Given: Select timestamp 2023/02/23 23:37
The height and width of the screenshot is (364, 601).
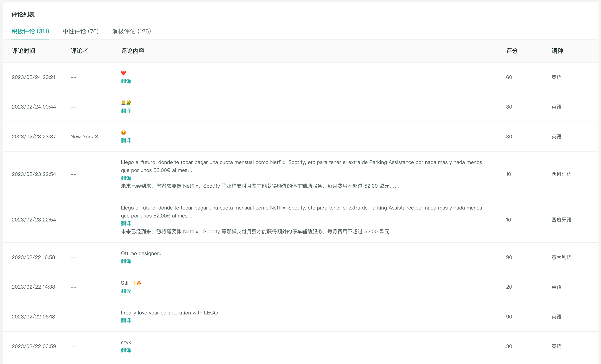Looking at the screenshot, I should pos(34,136).
